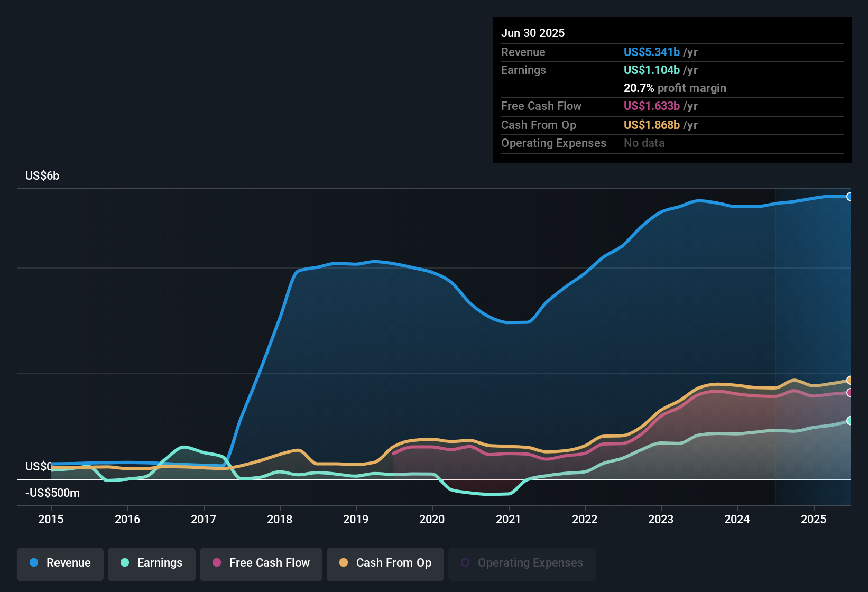This screenshot has height=592, width=868.
Task: Click the 2021 year label
Action: tap(508, 520)
